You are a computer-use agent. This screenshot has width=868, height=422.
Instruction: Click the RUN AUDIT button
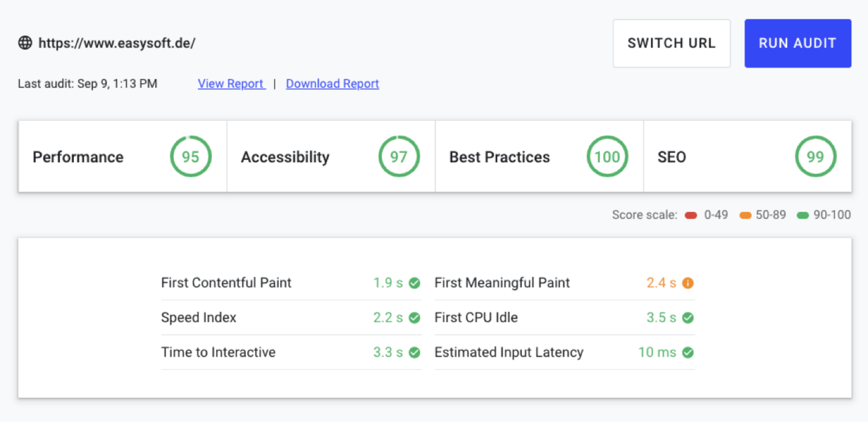tap(798, 43)
